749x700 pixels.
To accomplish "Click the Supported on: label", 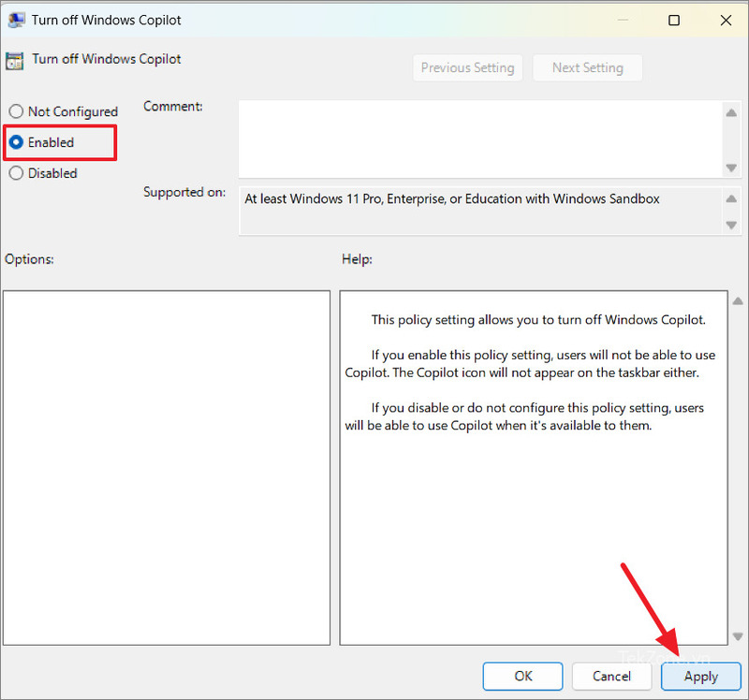I will (x=184, y=192).
